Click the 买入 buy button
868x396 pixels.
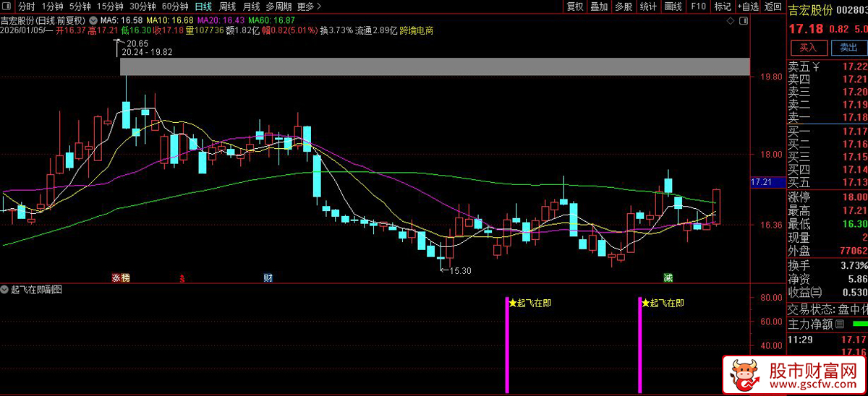click(x=807, y=48)
